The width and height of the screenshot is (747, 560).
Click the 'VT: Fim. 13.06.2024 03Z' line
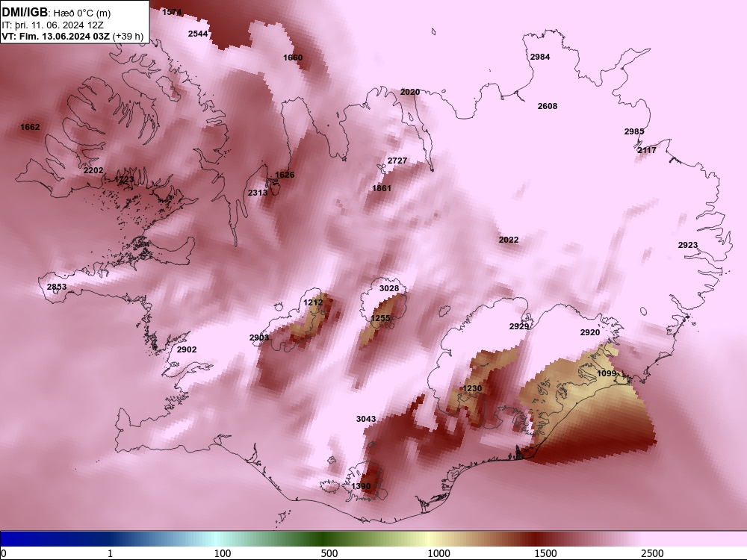[56, 36]
